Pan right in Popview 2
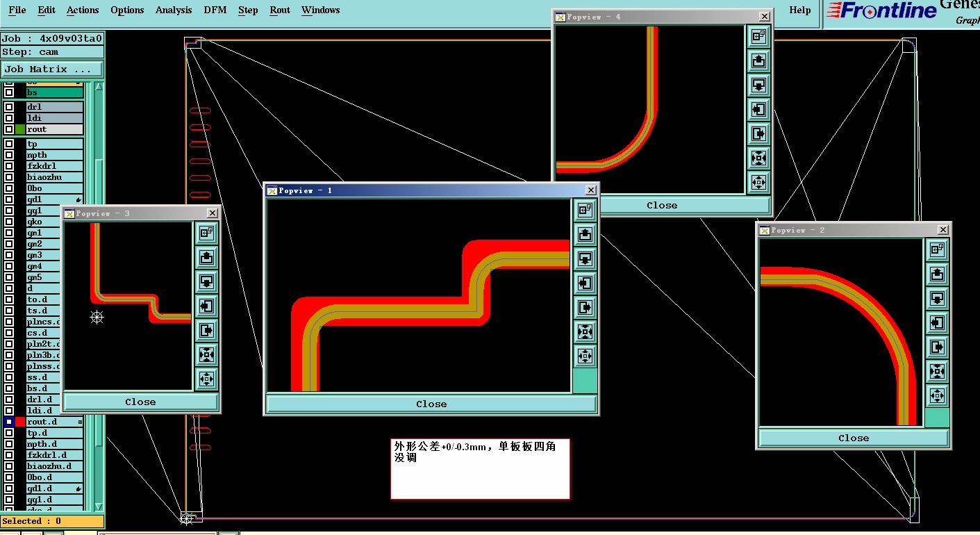Image resolution: width=980 pixels, height=535 pixels. click(937, 347)
